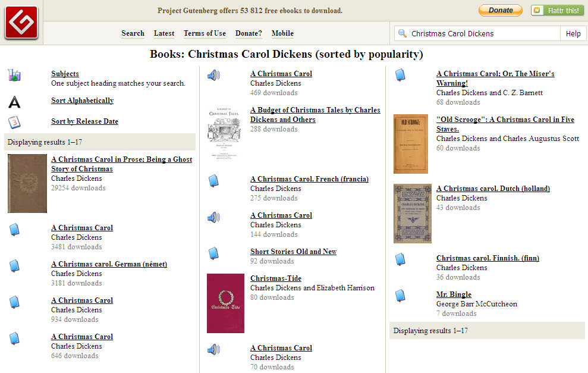
Task: Click the blue Dutch edition cover thumbnail
Action: coord(413,213)
